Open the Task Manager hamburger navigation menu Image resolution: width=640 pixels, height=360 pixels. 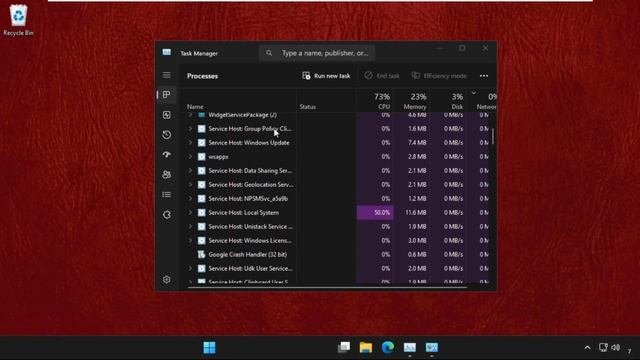167,75
